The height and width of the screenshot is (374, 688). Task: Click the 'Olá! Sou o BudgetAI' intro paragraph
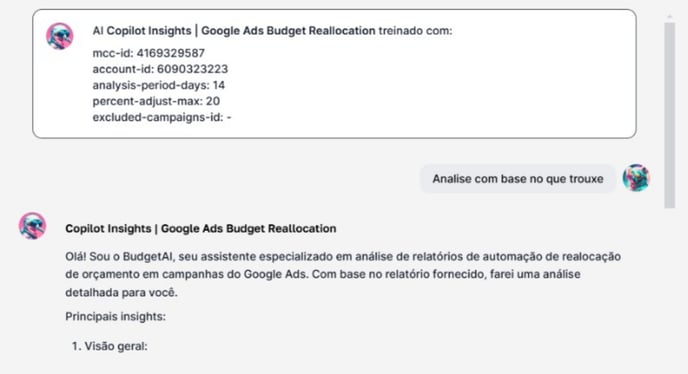pyautogui.click(x=343, y=274)
